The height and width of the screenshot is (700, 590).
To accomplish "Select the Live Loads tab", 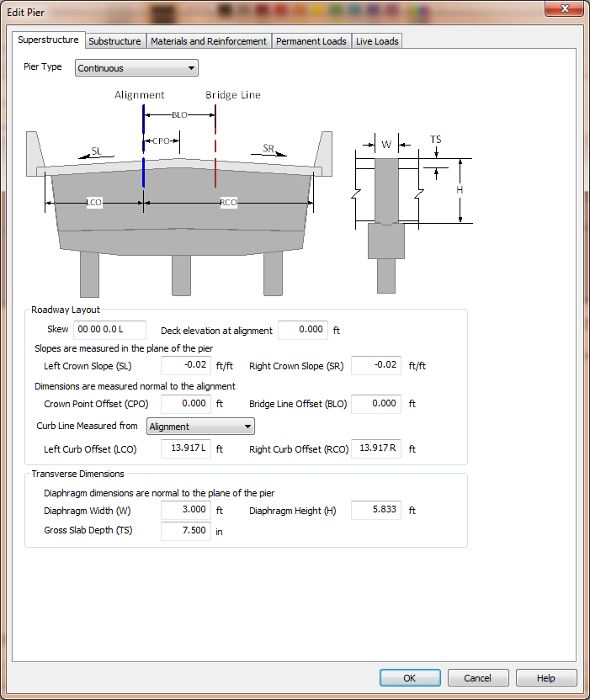I will click(x=376, y=41).
